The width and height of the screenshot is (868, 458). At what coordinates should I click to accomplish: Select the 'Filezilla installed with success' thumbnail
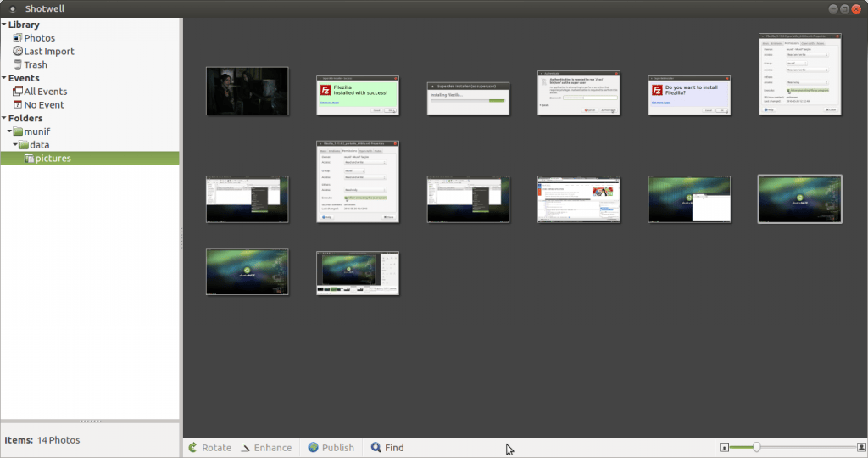click(x=357, y=96)
